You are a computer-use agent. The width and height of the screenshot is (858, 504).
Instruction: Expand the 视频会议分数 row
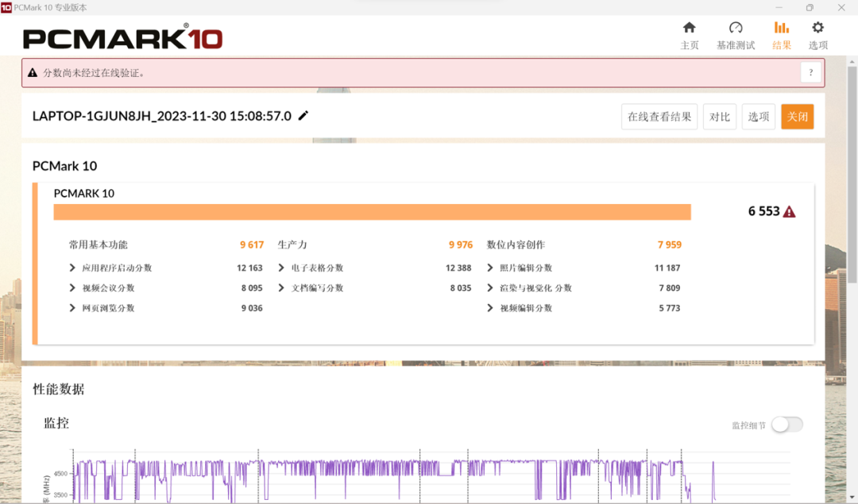point(72,288)
